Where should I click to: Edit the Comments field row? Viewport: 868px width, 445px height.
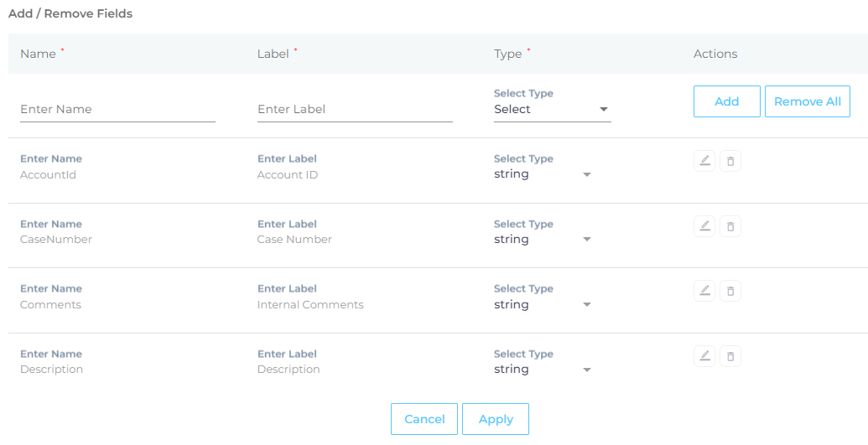point(704,291)
